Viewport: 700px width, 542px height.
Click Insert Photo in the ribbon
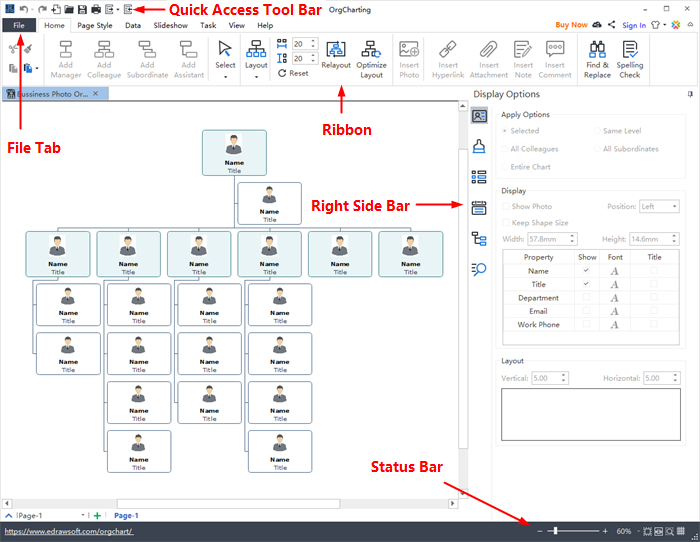409,59
